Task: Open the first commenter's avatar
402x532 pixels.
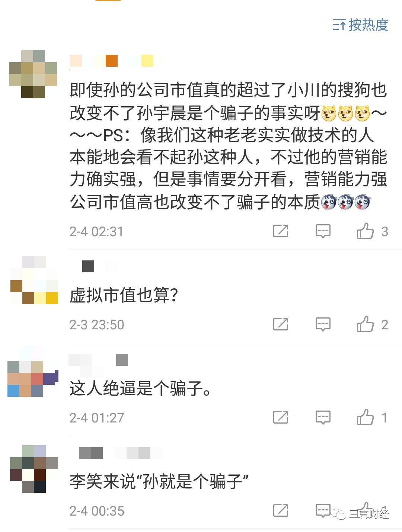Action: coord(33,74)
